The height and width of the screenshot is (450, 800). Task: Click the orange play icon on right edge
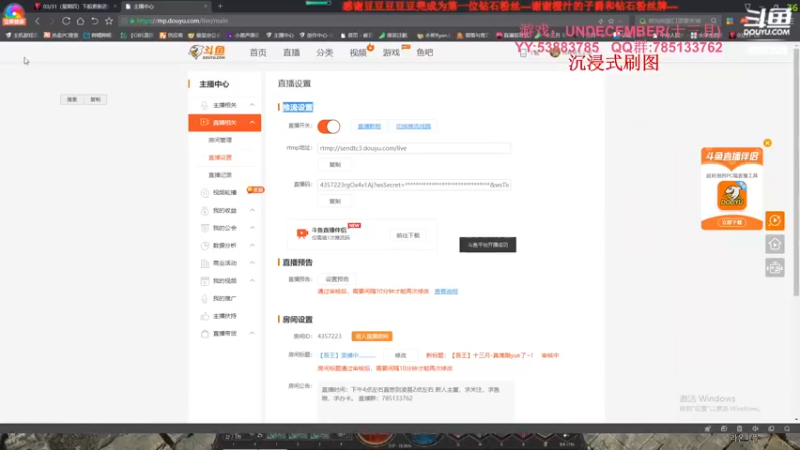(x=774, y=220)
